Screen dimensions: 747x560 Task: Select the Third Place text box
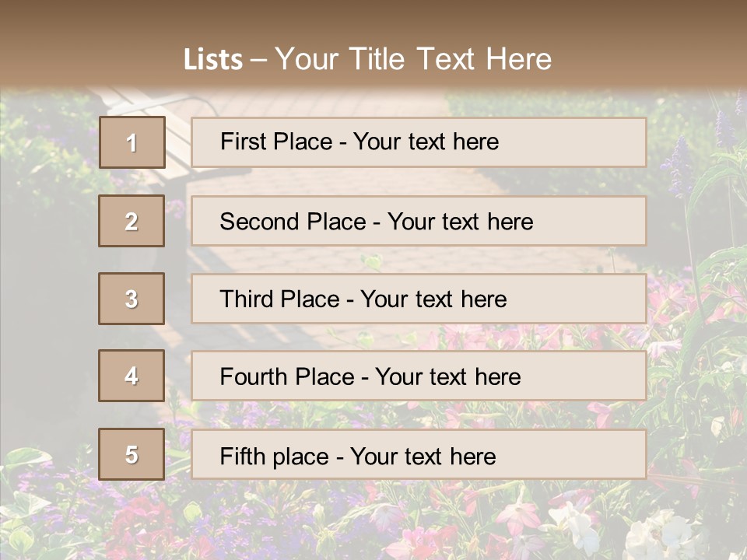tap(419, 299)
